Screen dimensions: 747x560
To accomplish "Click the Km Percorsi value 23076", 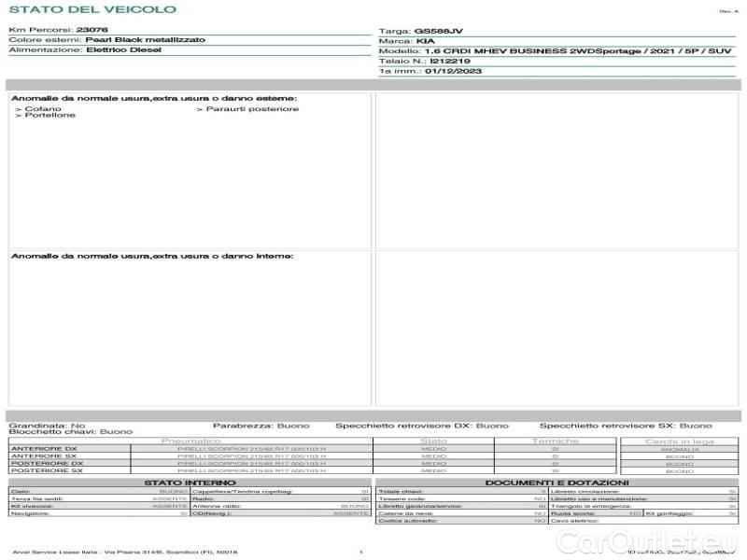I will (x=92, y=31).
